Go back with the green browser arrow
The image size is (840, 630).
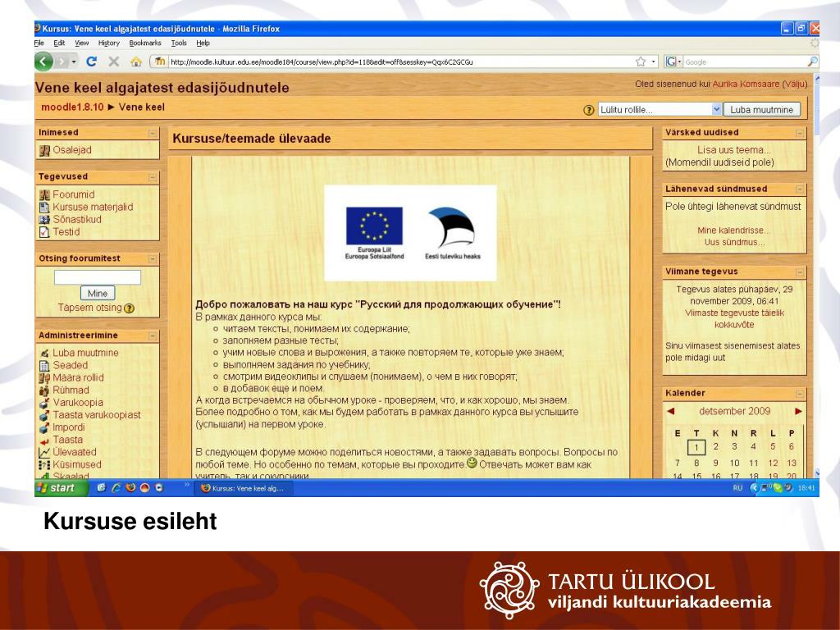tap(44, 62)
